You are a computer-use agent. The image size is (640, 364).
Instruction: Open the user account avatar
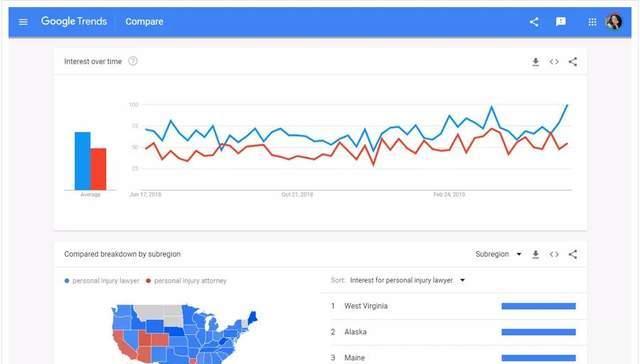(x=614, y=22)
